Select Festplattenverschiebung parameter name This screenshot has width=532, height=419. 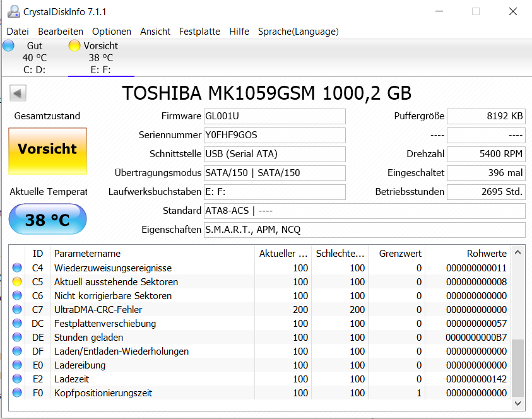click(x=105, y=324)
